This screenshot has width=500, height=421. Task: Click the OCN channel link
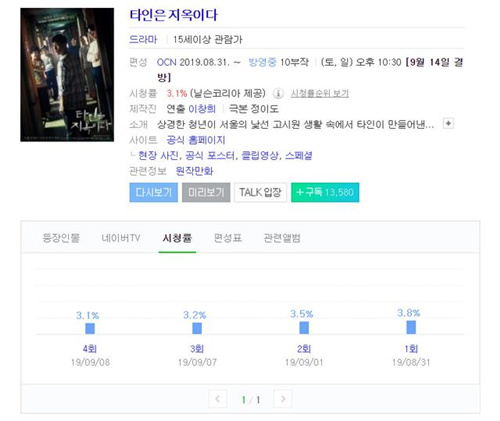(x=166, y=62)
